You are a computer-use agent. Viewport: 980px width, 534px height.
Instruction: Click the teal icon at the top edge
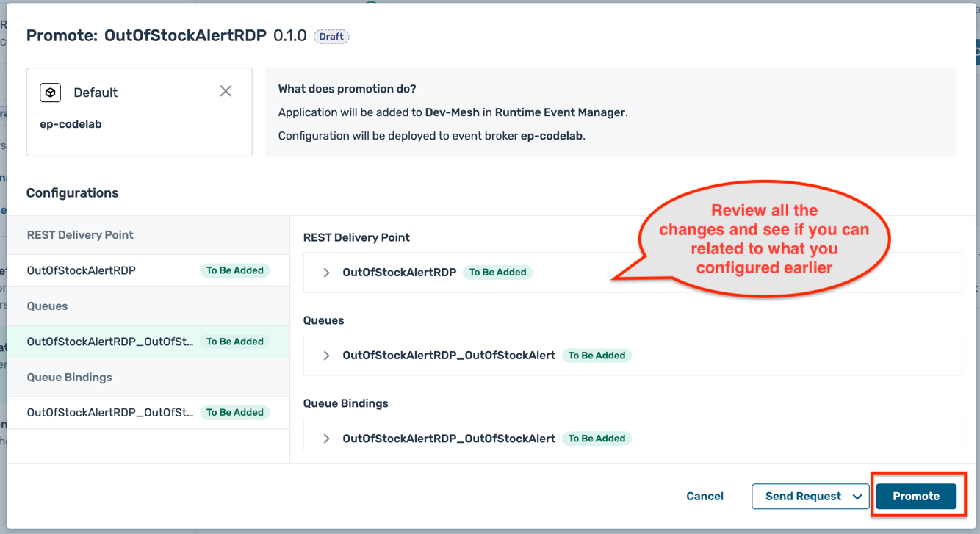coord(370,4)
